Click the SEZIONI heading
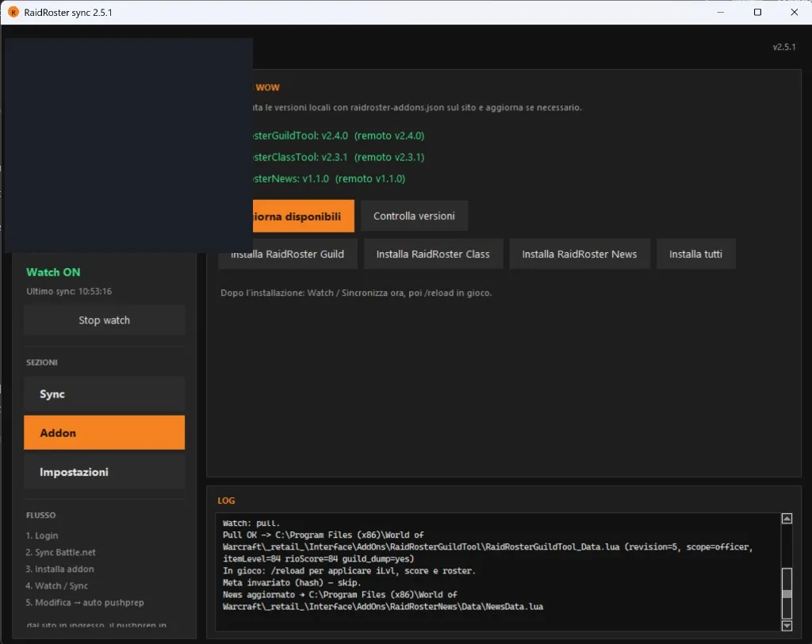 tap(42, 362)
